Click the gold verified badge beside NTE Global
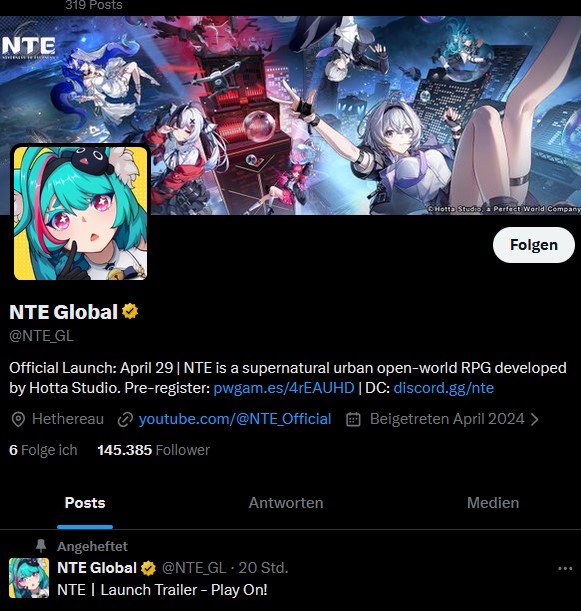The width and height of the screenshot is (581, 611). coord(130,311)
